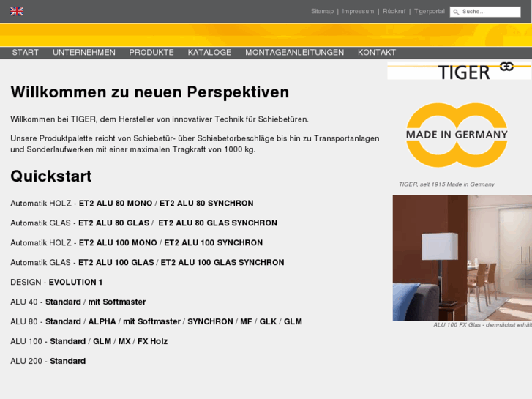532x399 pixels.
Task: Open the ALU 40 Standard link
Action: (x=63, y=302)
